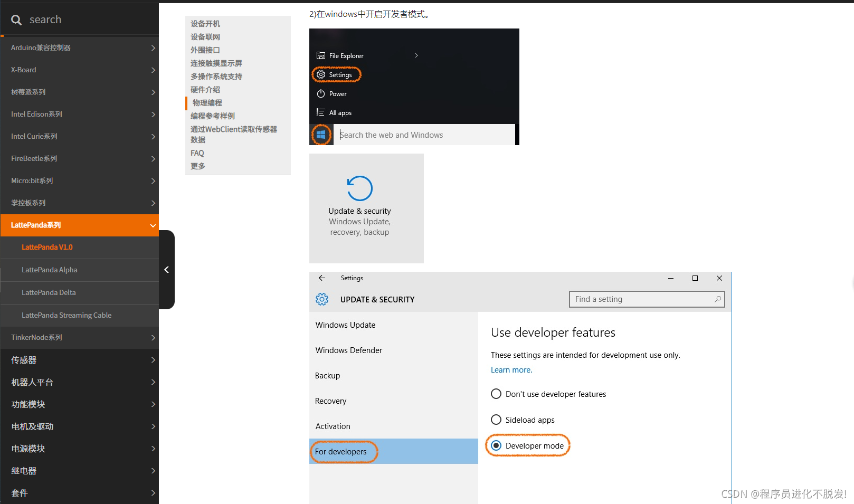The width and height of the screenshot is (854, 504).
Task: Jump to 更多 section
Action: (x=198, y=166)
